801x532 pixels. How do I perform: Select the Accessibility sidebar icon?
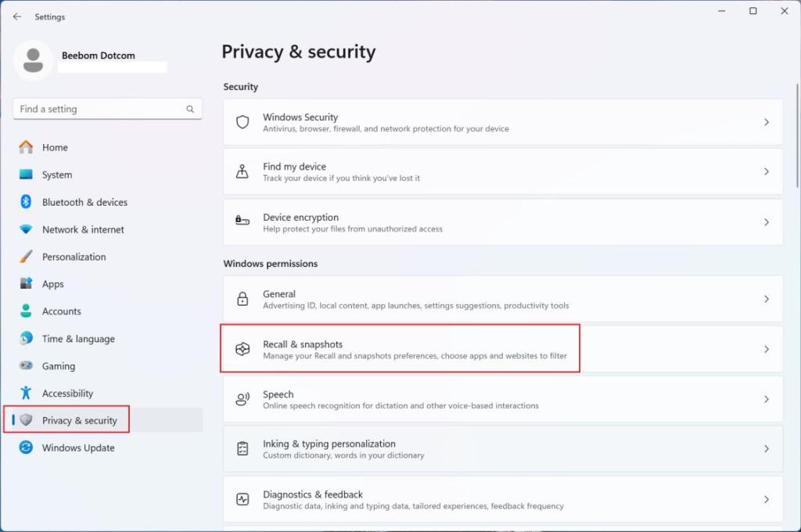click(x=25, y=393)
